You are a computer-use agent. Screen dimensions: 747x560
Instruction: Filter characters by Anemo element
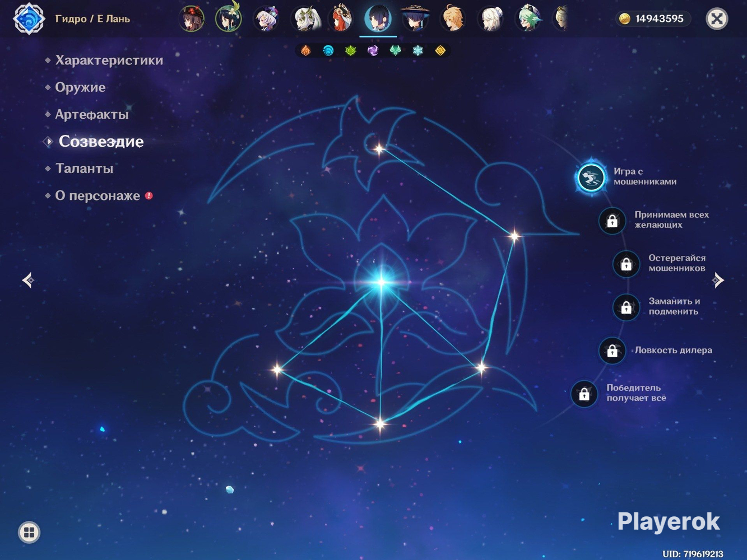click(x=395, y=51)
